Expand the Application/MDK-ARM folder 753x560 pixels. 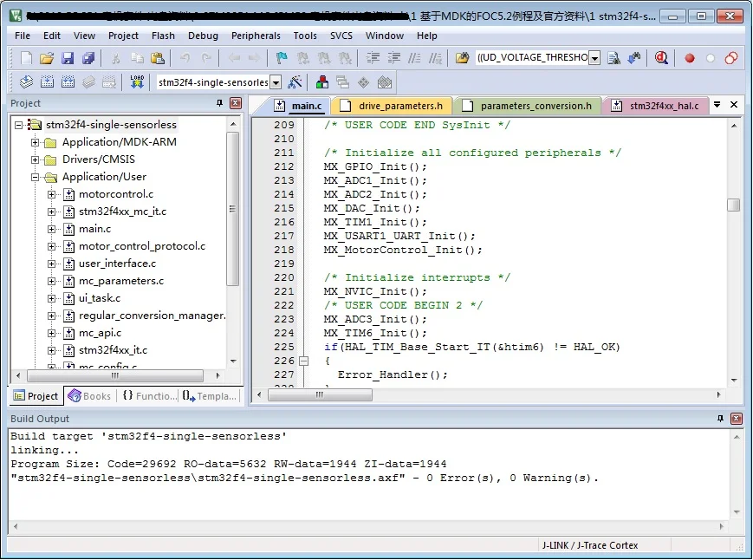[35, 142]
